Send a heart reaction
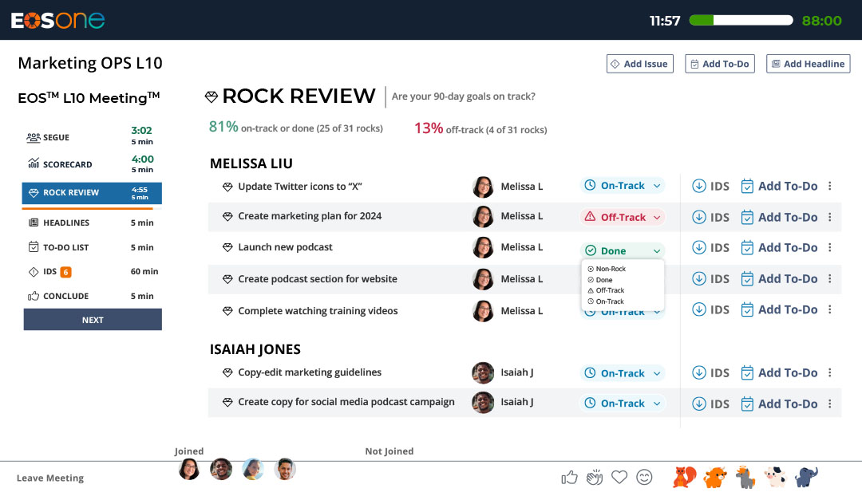Image resolution: width=862 pixels, height=504 pixels. pos(619,476)
